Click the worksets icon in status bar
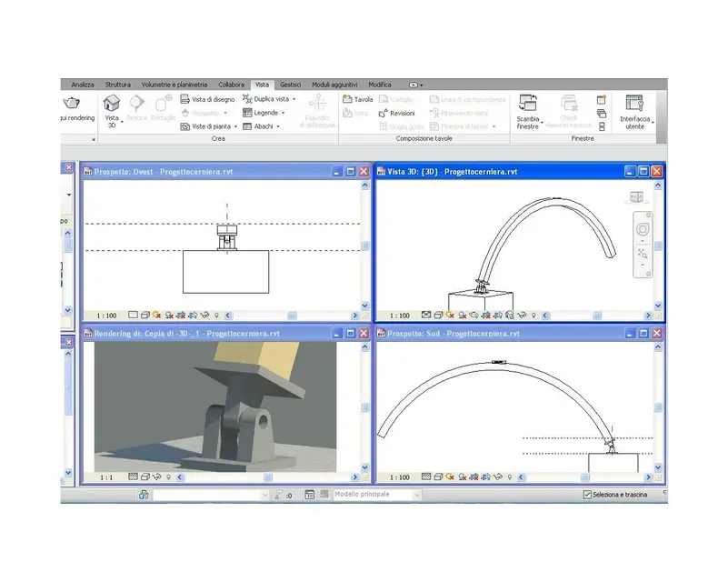 (x=144, y=495)
